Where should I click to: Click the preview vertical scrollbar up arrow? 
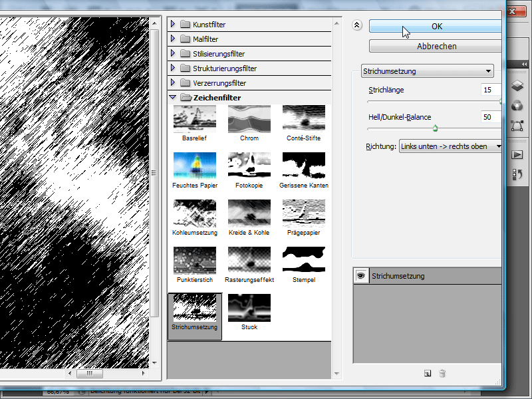click(154, 23)
